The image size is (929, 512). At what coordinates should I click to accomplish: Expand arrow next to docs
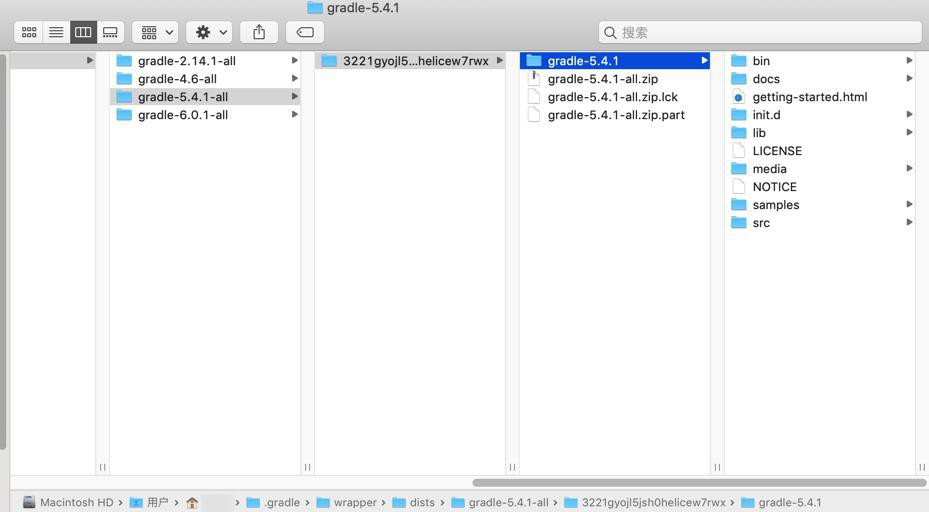click(909, 78)
